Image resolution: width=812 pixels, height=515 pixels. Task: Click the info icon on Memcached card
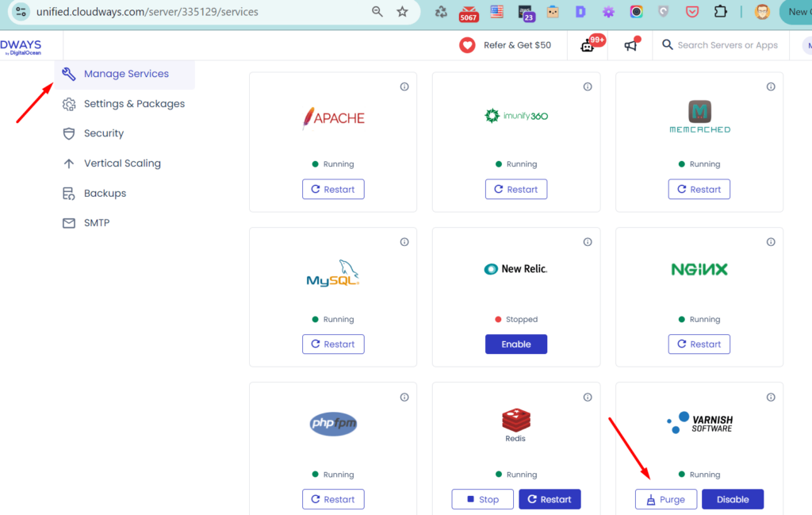pyautogui.click(x=771, y=86)
